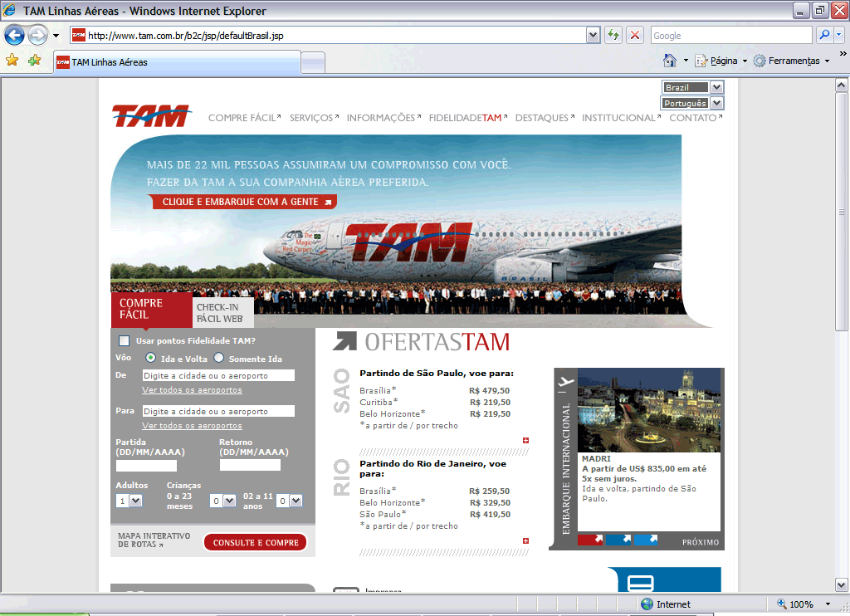Viewport: 850px width, 616px height.
Task: Click PRÓXIMO in the international panel
Action: click(x=701, y=542)
